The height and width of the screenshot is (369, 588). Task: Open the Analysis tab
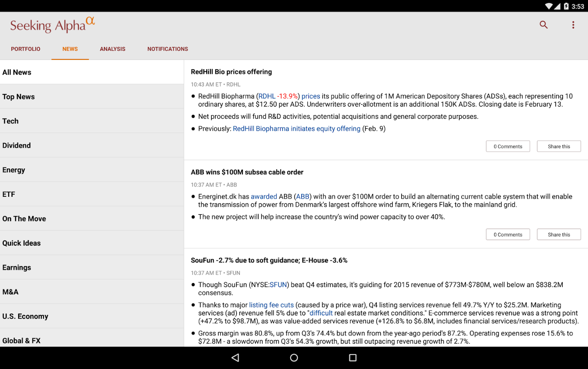(113, 49)
